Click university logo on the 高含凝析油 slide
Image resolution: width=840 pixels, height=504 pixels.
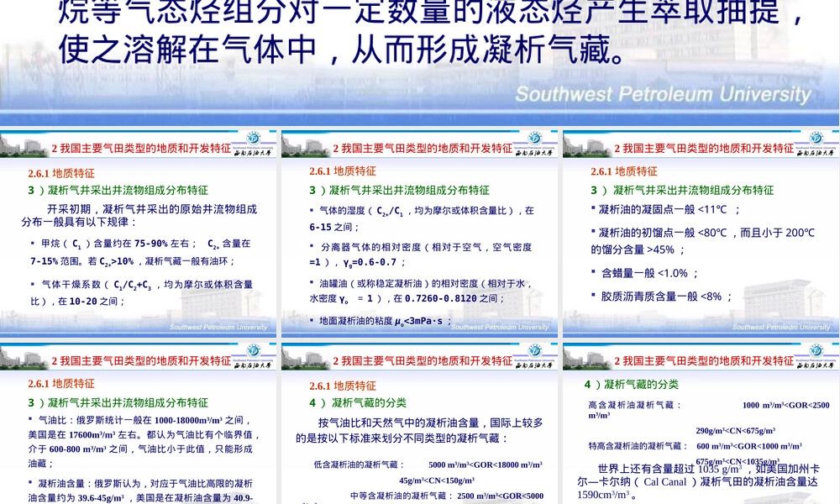pos(816,357)
